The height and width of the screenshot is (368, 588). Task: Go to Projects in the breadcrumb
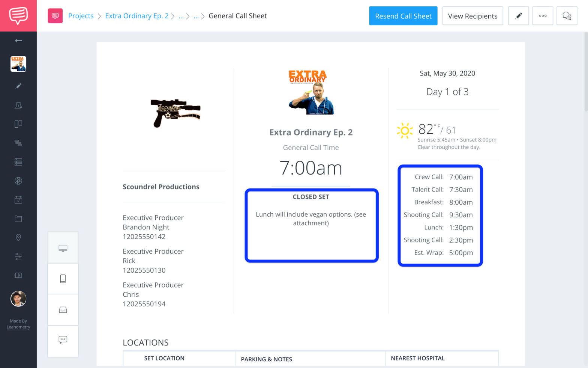81,16
